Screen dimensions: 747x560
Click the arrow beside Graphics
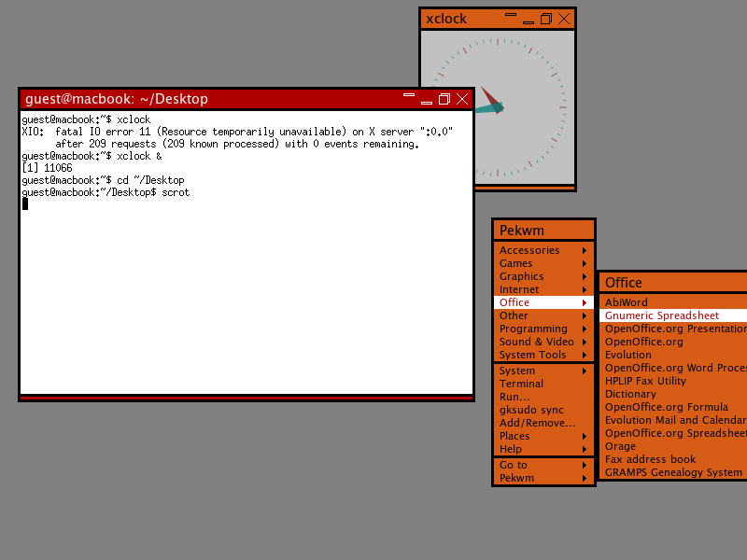pyautogui.click(x=585, y=276)
